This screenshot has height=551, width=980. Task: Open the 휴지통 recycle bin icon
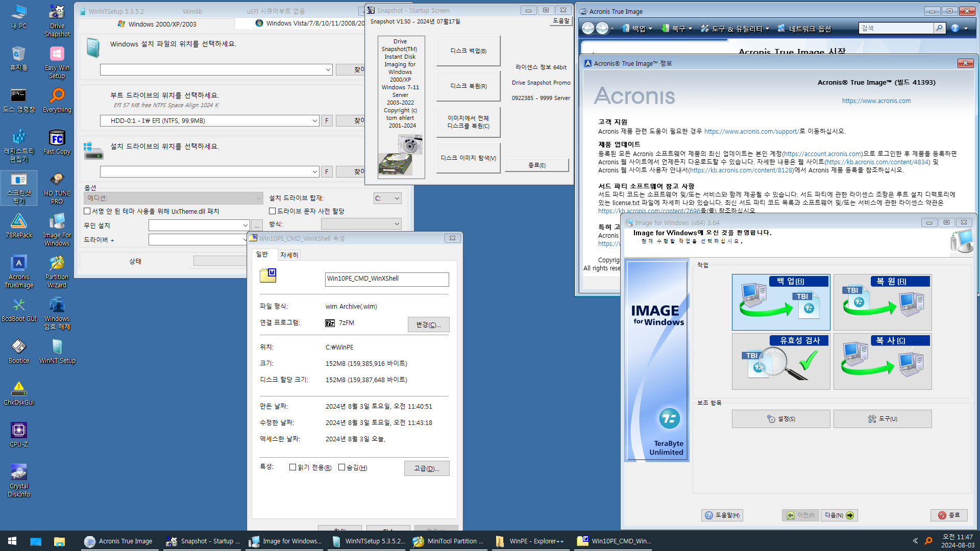point(19,58)
